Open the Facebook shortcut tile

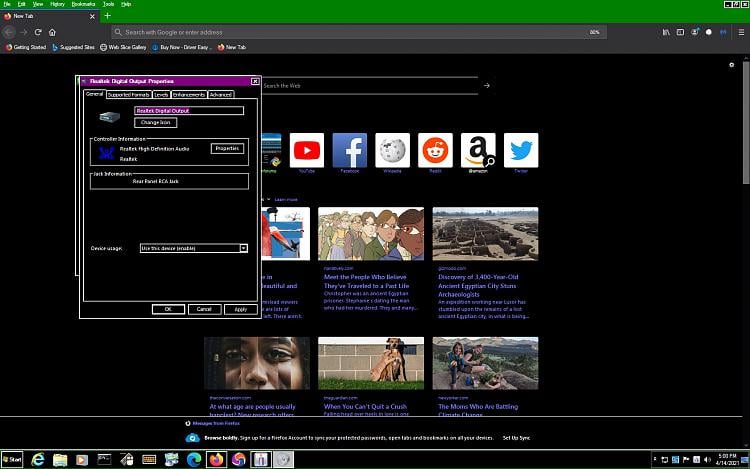[350, 150]
